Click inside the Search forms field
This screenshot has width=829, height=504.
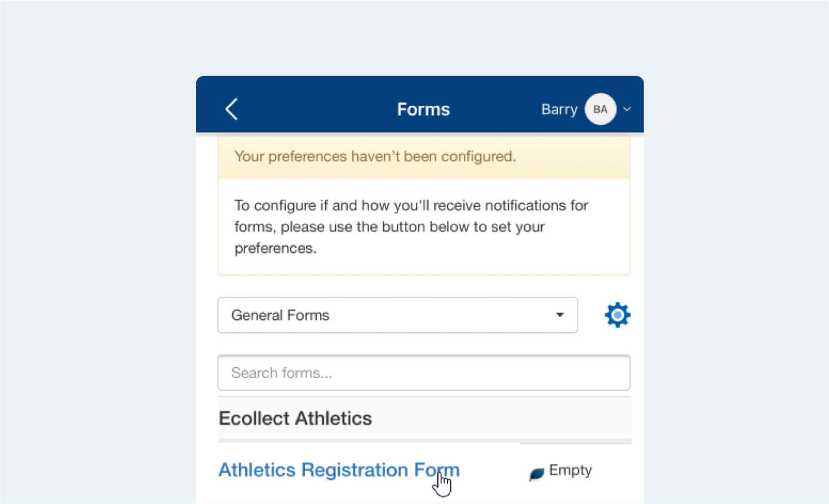coord(424,373)
